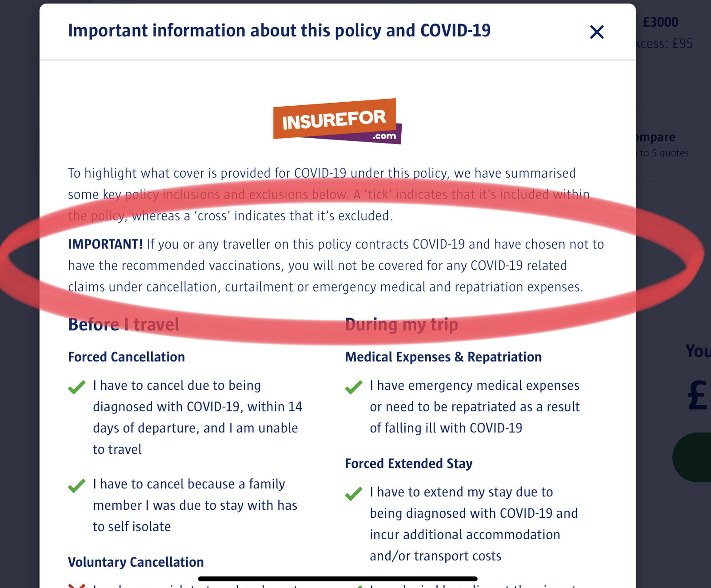
Task: Select the During my trip heading
Action: click(x=401, y=324)
